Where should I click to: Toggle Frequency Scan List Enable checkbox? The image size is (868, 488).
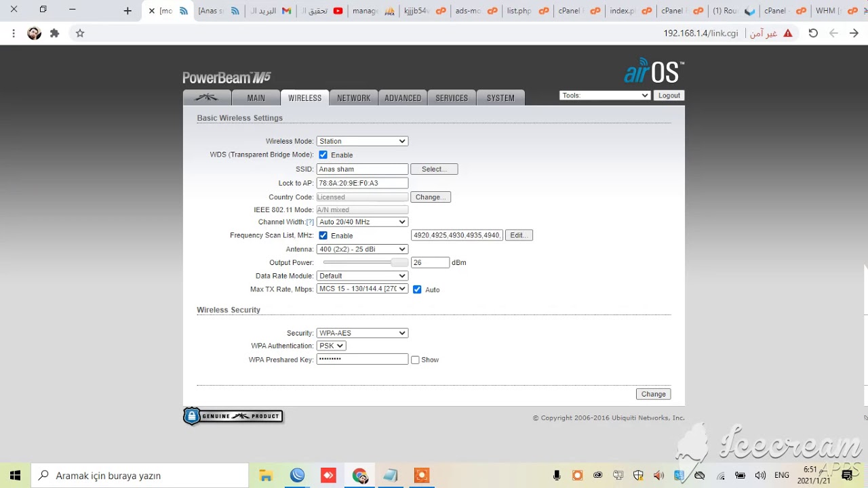(323, 235)
